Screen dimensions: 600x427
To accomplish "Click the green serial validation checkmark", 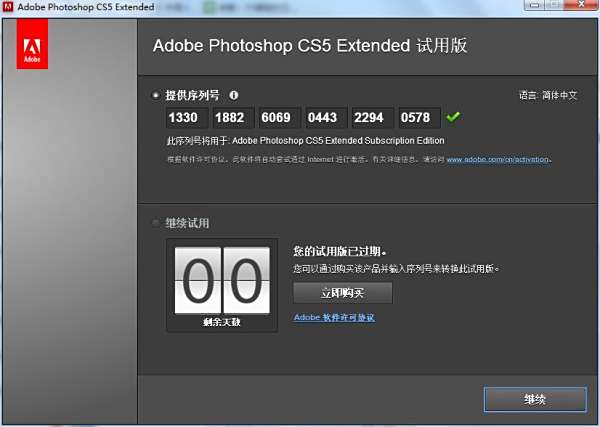I will click(453, 117).
